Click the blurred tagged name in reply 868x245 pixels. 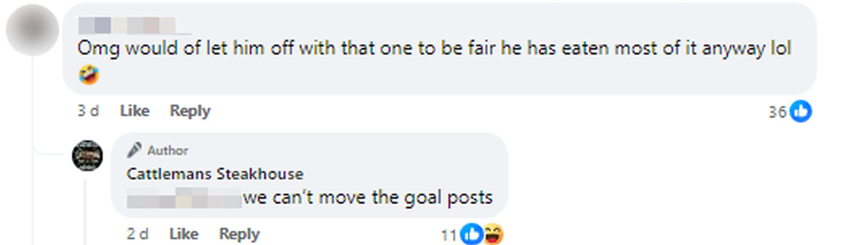(x=184, y=198)
